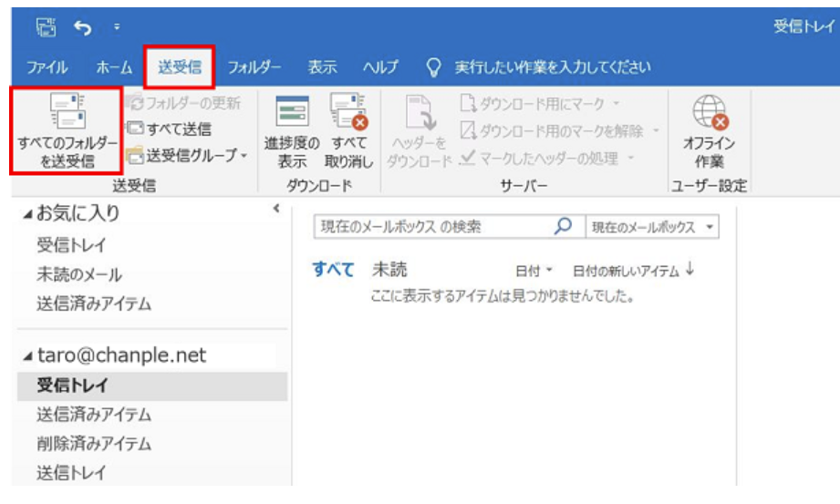840x504 pixels.
Task: Collapse the taro@chanple.net account tree
Action: click(x=28, y=355)
